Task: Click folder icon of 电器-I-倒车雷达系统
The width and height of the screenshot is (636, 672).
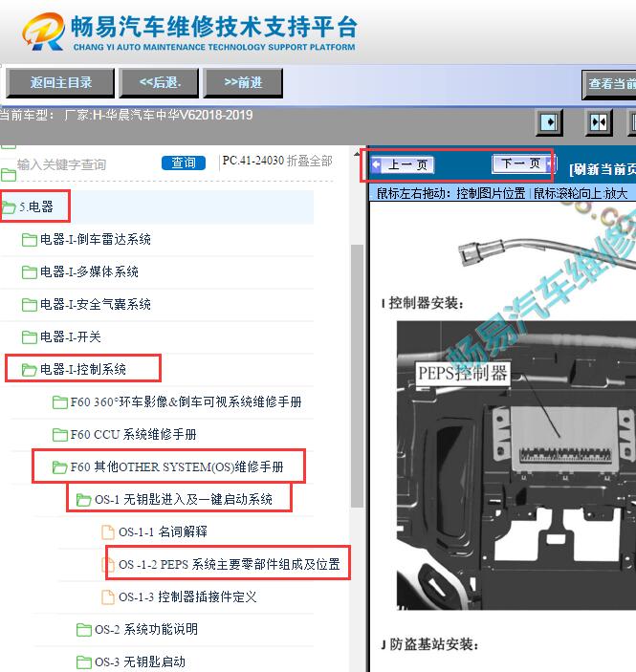Action: tap(29, 240)
